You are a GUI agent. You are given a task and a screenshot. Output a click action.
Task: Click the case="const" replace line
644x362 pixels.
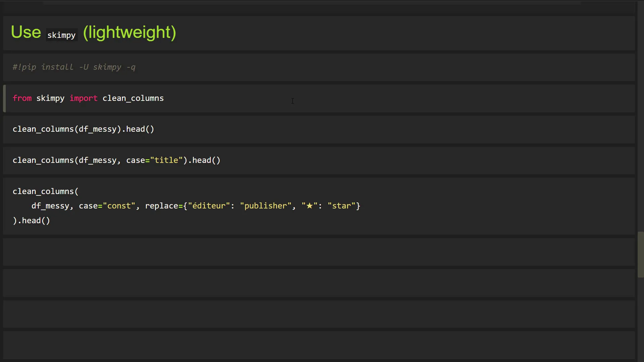tap(196, 206)
